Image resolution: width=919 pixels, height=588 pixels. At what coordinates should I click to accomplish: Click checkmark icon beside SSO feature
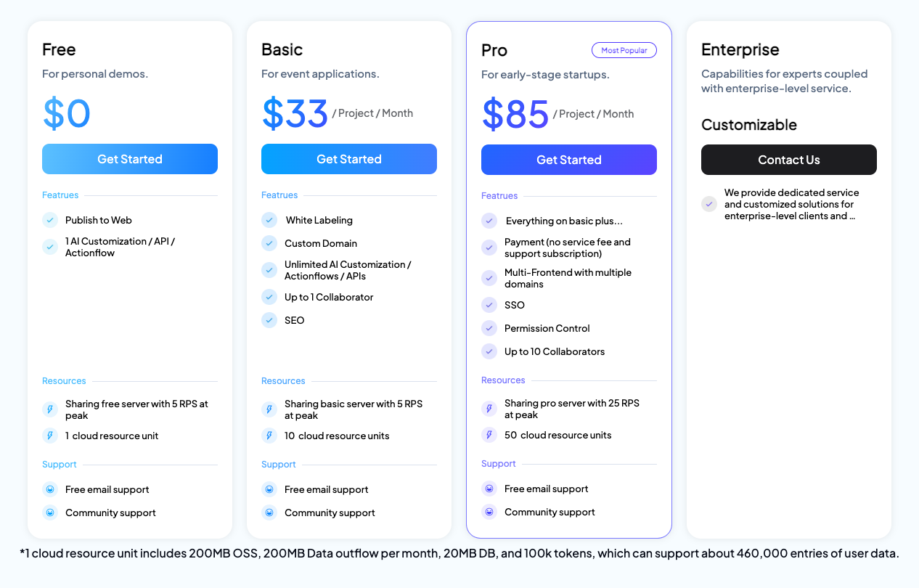[x=489, y=305]
